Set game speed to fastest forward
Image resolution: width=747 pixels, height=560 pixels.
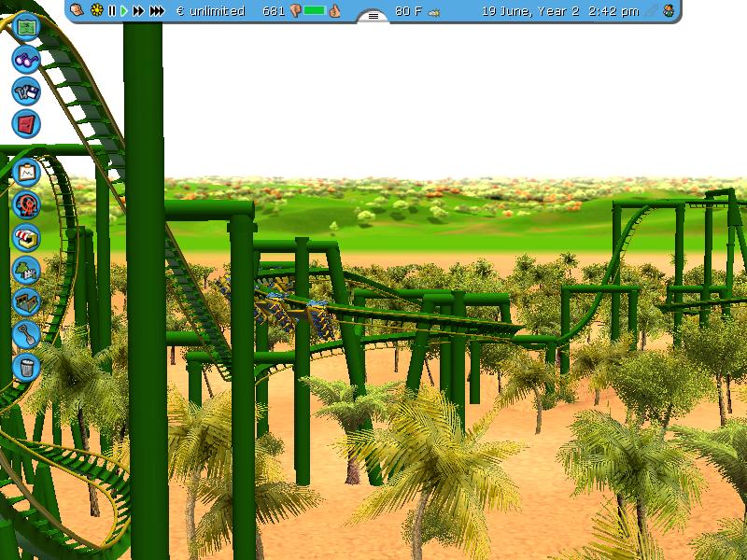[x=157, y=10]
